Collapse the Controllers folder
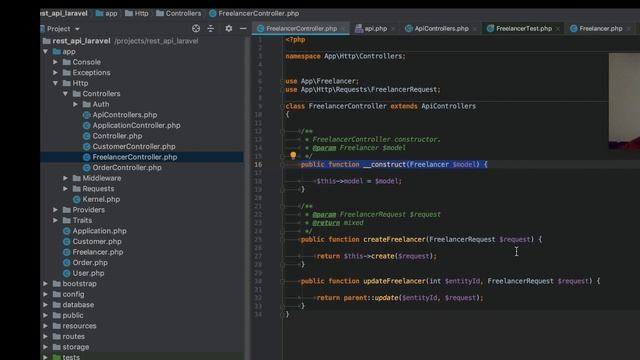Viewport: 640px width, 360px height. pos(65,94)
